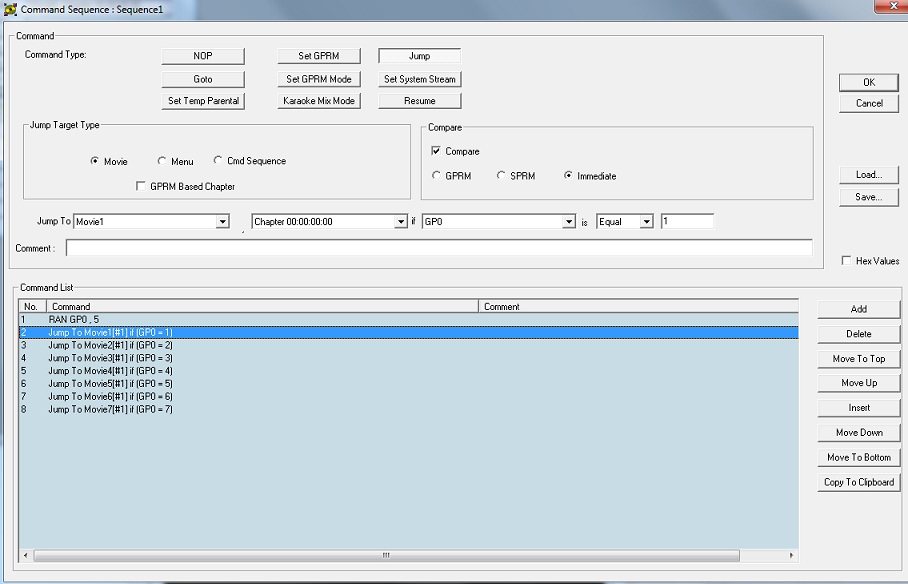The height and width of the screenshot is (584, 908).
Task: Click the command list horizontal scrollbar thumb
Action: [386, 555]
